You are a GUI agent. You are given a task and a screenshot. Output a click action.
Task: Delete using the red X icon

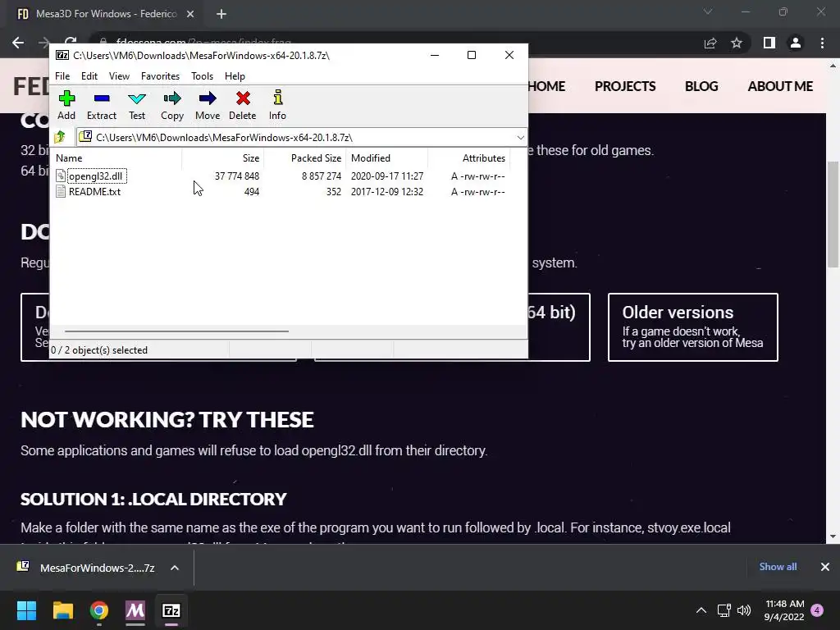(243, 106)
